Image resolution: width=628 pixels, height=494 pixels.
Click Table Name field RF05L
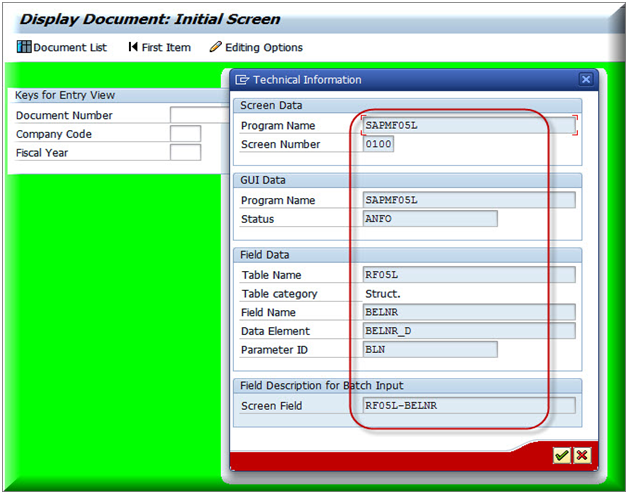pyautogui.click(x=469, y=275)
